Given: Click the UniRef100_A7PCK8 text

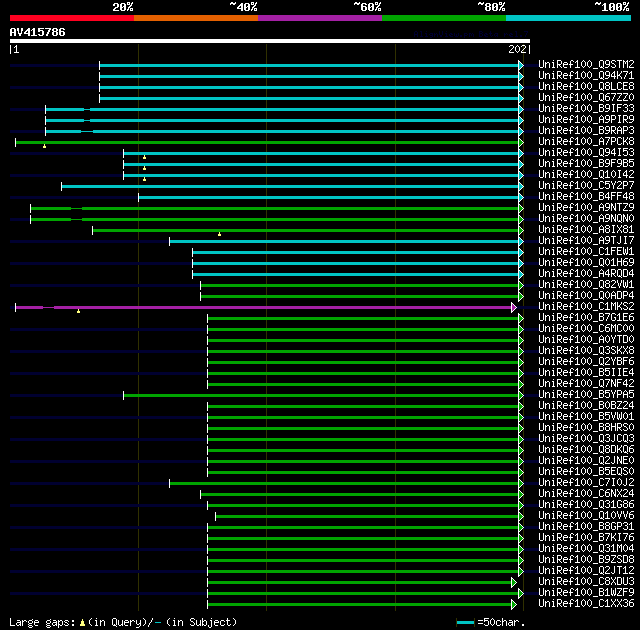Looking at the screenshot, I should tap(586, 142).
